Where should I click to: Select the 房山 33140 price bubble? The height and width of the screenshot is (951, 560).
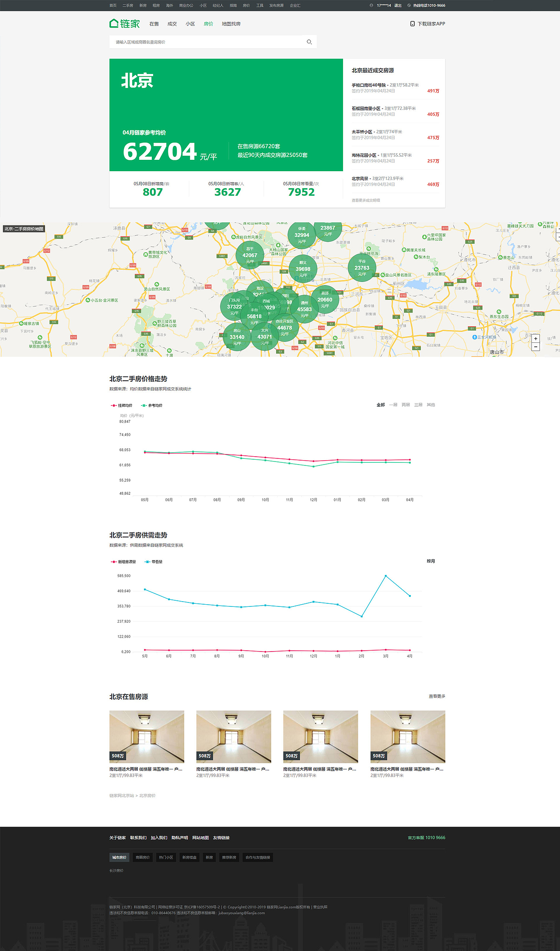tap(237, 337)
